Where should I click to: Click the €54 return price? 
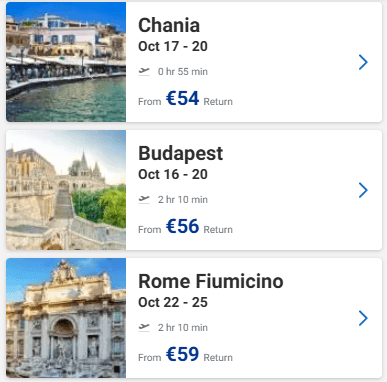(x=182, y=98)
